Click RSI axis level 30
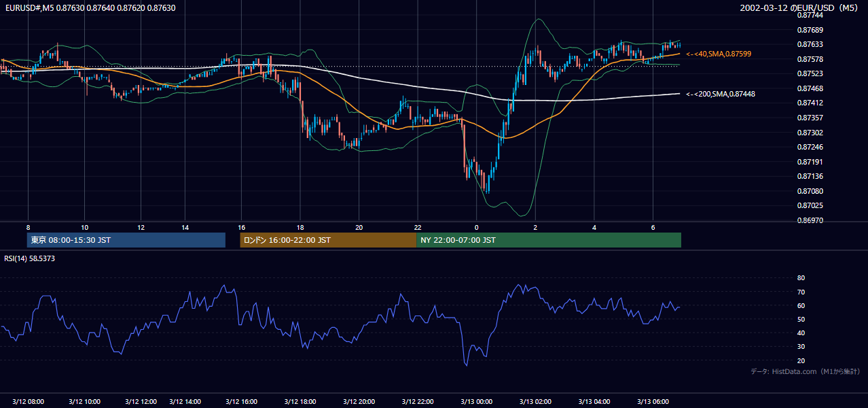Image resolution: width=868 pixels, height=408 pixels. coord(801,347)
